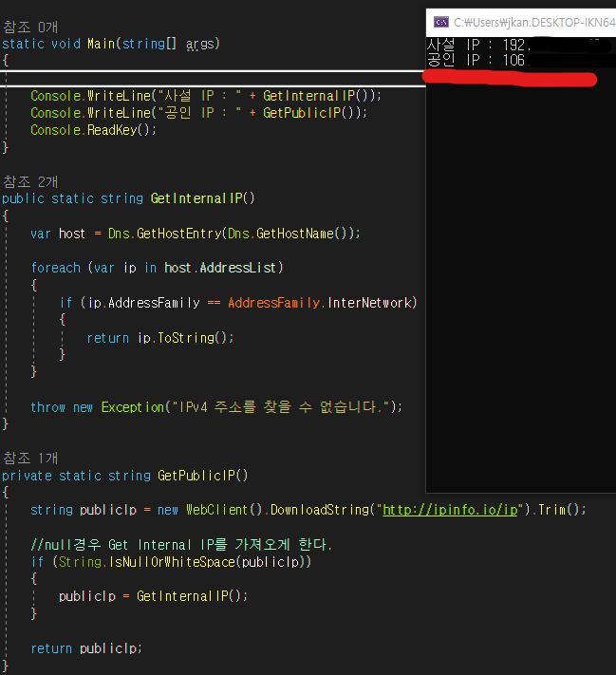The image size is (616, 675).
Task: Click 'host.AddressList' in the foreach line
Action: pyautogui.click(x=220, y=268)
